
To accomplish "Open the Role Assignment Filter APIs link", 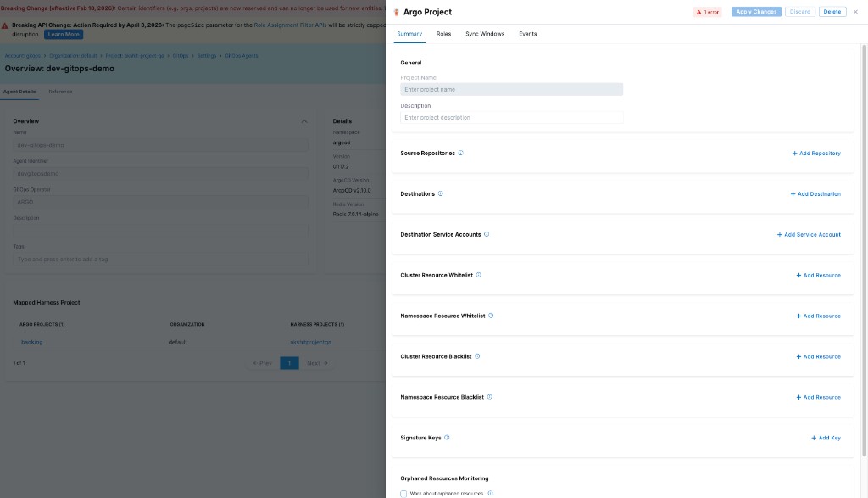I will tap(290, 25).
